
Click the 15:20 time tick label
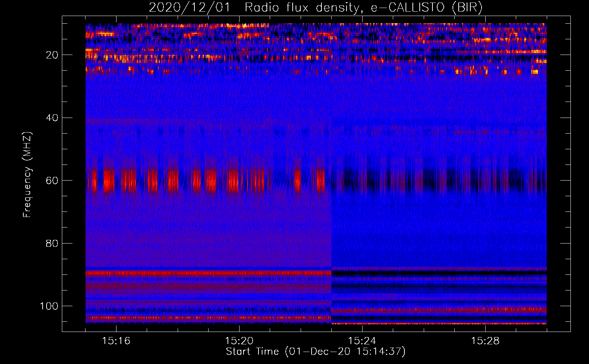pyautogui.click(x=239, y=341)
